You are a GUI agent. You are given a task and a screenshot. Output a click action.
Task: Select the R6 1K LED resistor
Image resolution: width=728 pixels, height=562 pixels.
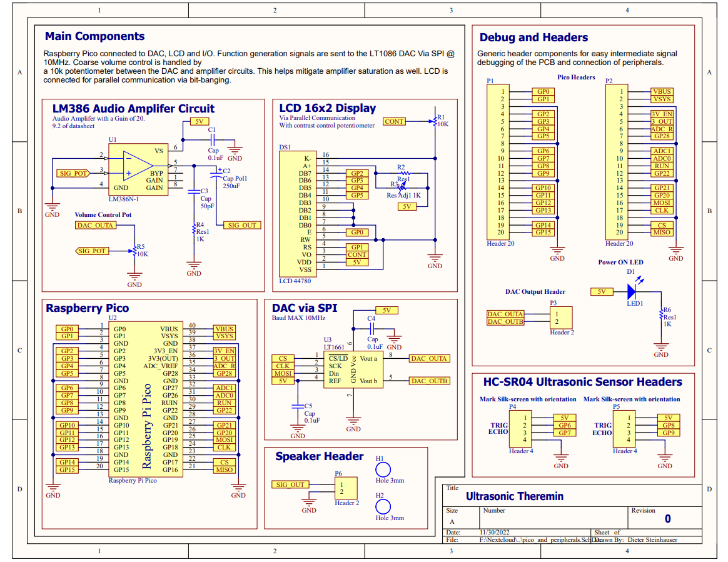tap(661, 316)
